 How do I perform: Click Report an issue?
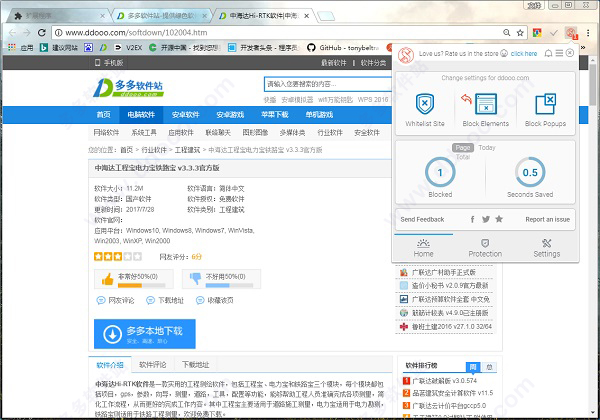[548, 220]
